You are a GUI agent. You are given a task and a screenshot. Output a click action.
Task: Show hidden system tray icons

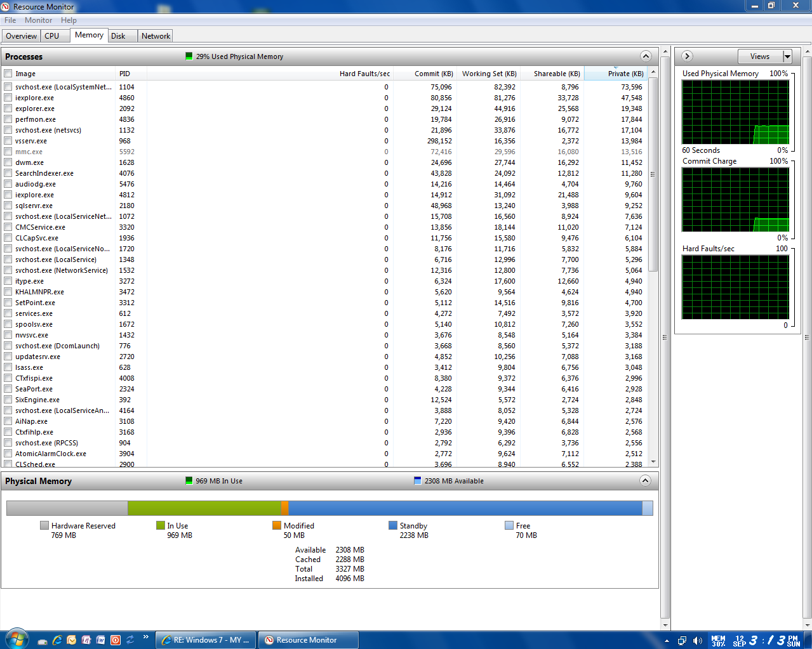667,641
